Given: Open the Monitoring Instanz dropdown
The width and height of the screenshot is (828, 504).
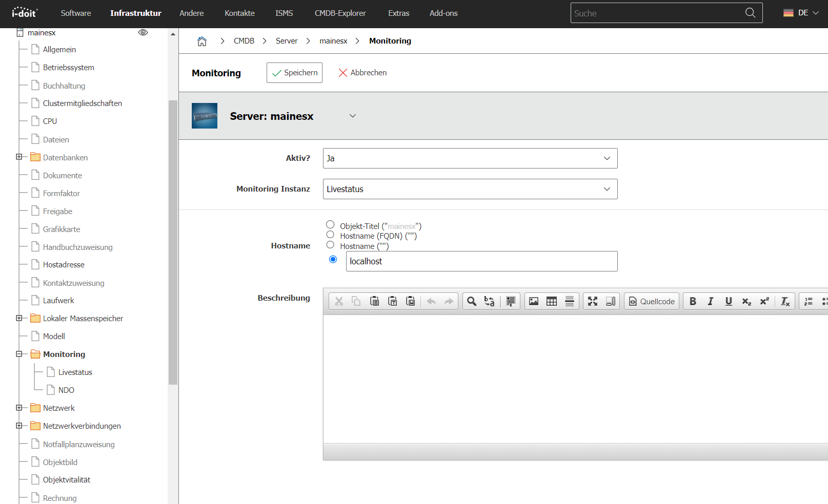Looking at the screenshot, I should (470, 189).
